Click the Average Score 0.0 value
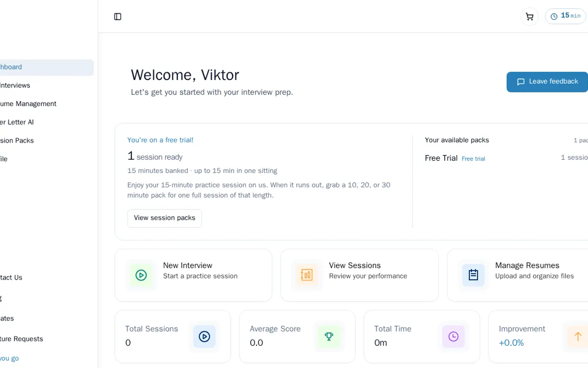Screen dimensions: 588x368 click(256, 343)
